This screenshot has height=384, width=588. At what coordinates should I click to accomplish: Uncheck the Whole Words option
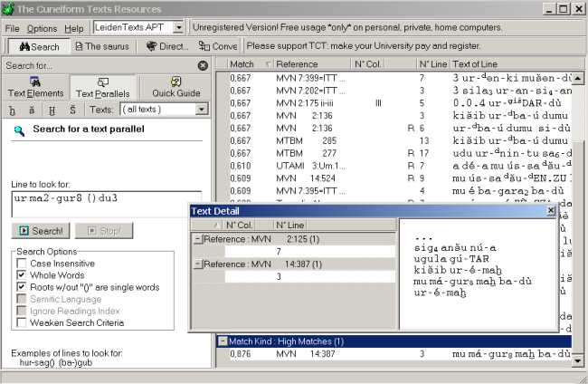point(22,274)
